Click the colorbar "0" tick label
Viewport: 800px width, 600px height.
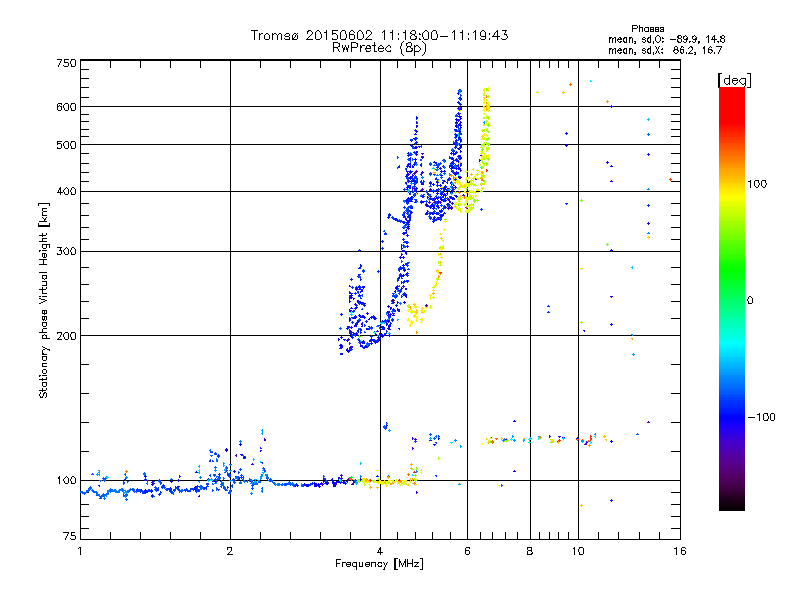[750, 300]
